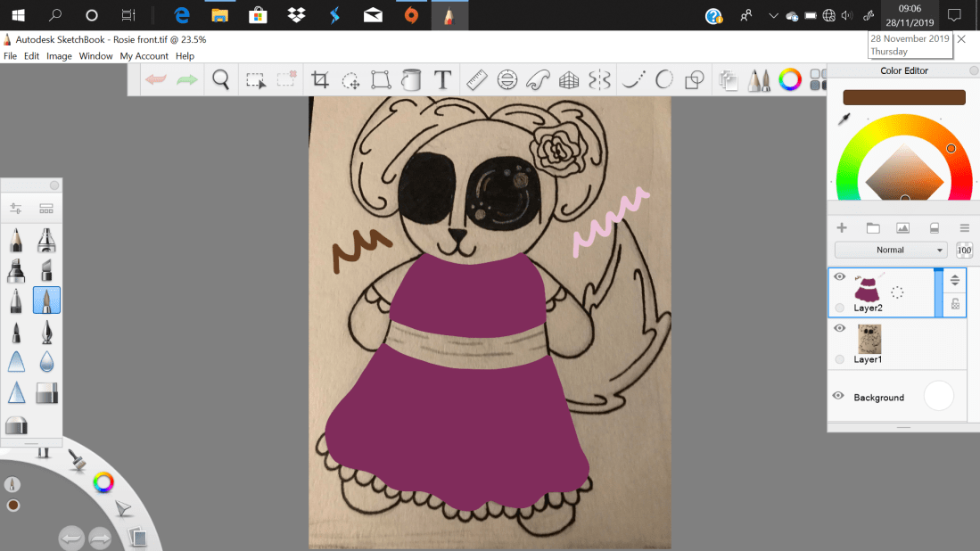Viewport: 980px width, 551px height.
Task: Open the layer panel menu icon
Action: coord(964,228)
